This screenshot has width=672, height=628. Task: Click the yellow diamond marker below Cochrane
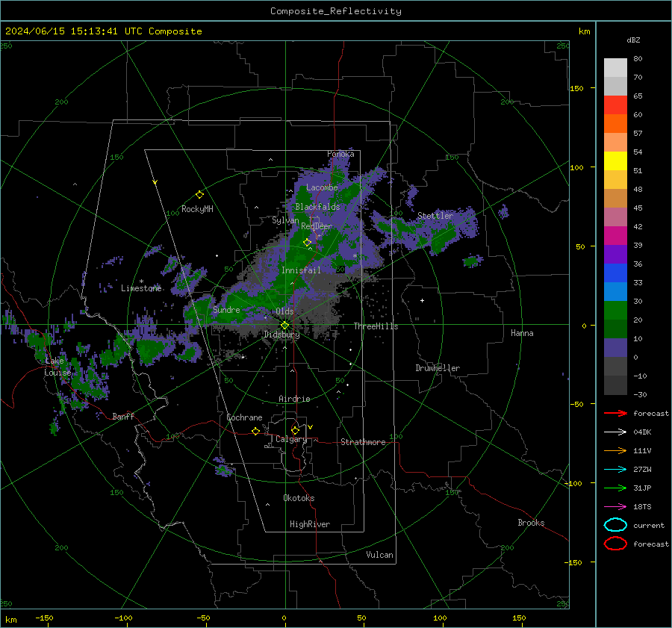click(x=255, y=431)
